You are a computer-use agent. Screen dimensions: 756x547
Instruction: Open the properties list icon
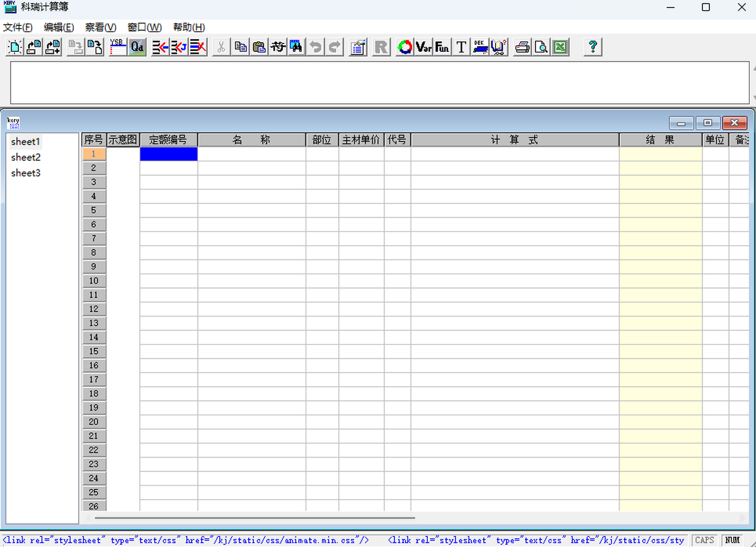point(358,47)
